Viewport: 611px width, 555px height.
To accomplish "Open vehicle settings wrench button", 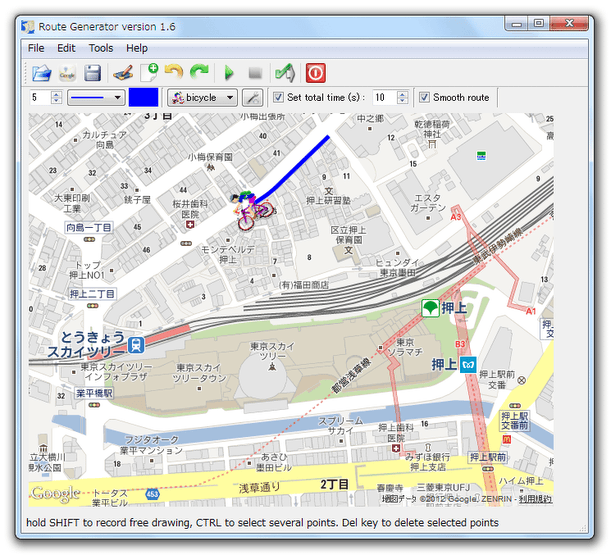I will [253, 97].
